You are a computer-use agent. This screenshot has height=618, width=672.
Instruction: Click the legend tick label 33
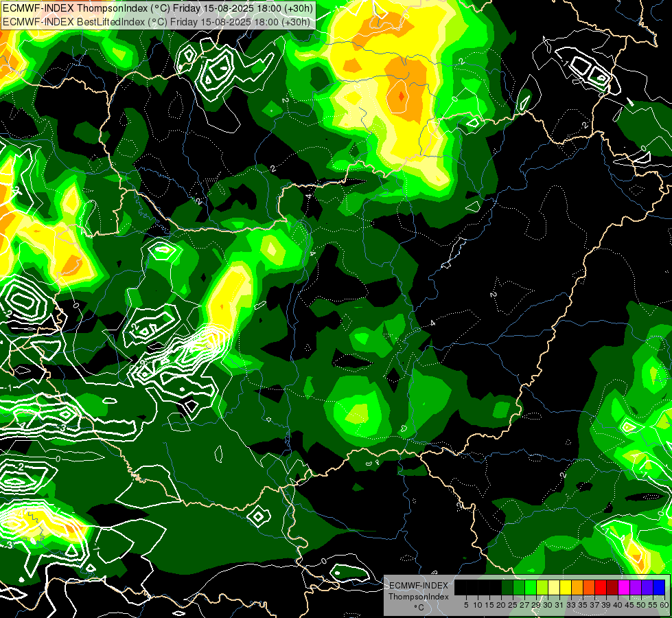[571, 605]
